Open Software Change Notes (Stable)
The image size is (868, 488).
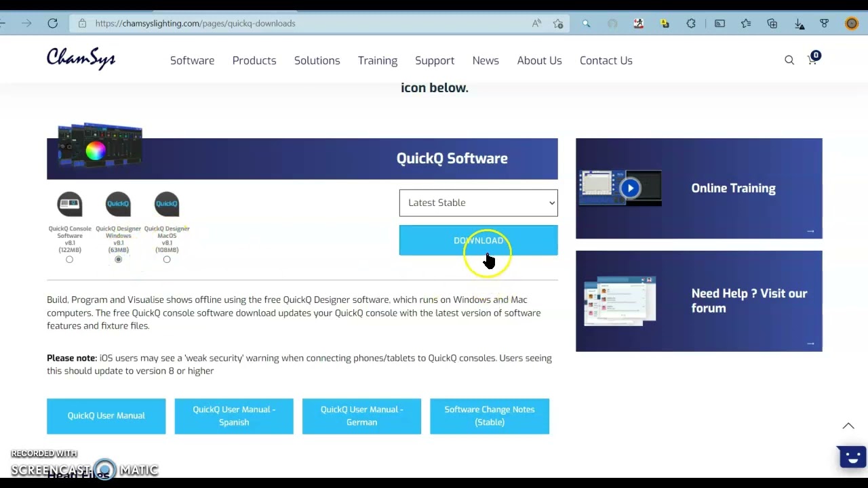coord(490,415)
